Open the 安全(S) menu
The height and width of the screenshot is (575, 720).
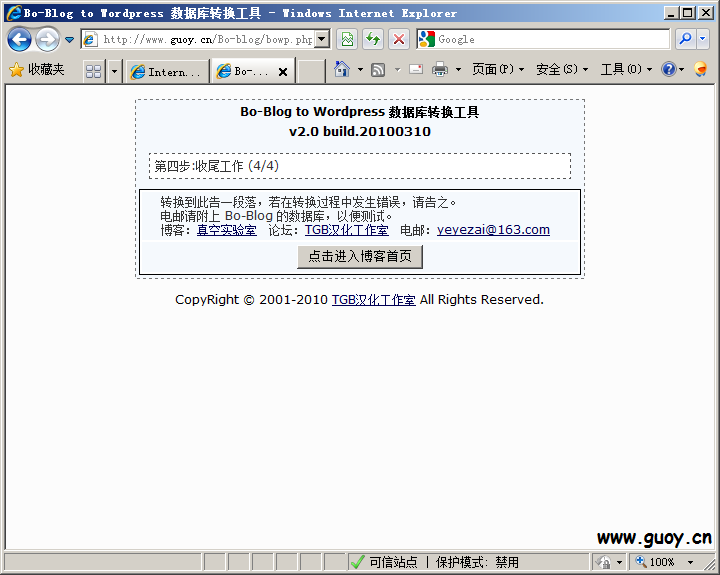[562, 69]
